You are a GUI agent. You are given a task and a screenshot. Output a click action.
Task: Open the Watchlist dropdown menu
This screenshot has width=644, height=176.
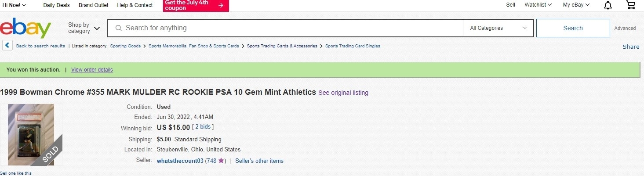538,5
